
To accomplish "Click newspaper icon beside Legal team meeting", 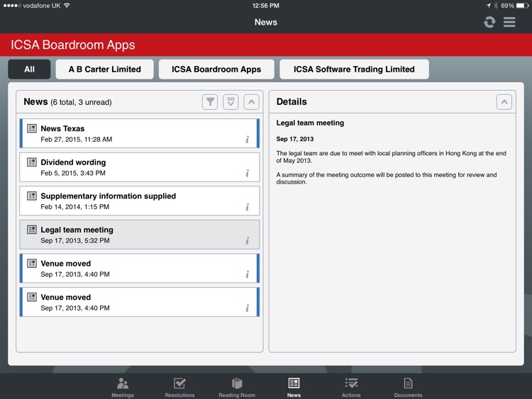I will 32,230.
